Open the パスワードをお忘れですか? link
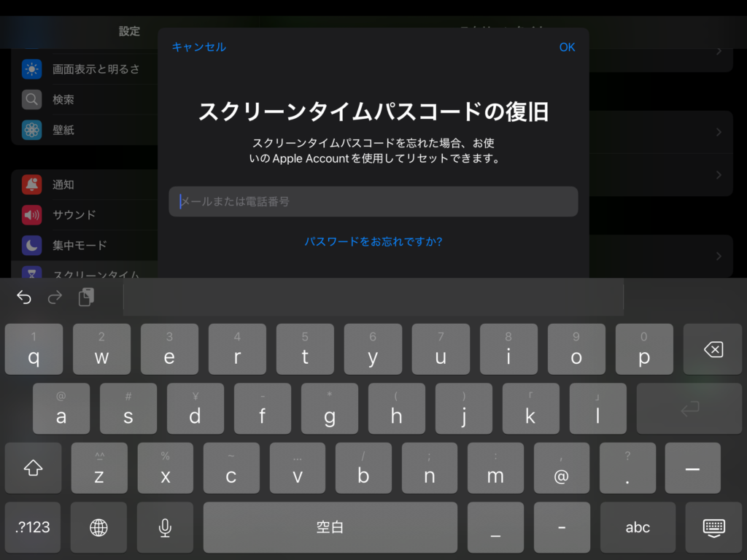This screenshot has width=747, height=560. pyautogui.click(x=373, y=241)
